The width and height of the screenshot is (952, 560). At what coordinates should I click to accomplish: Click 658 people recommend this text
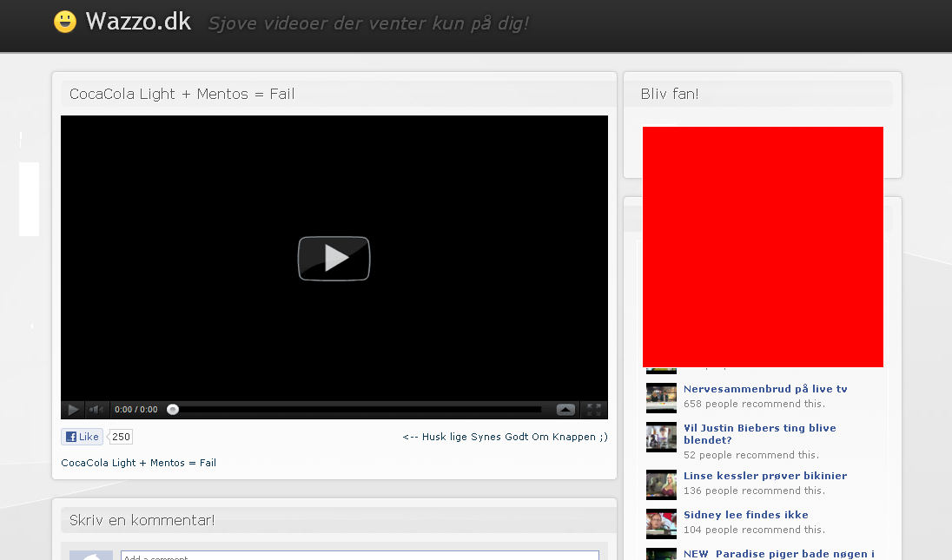coord(754,404)
